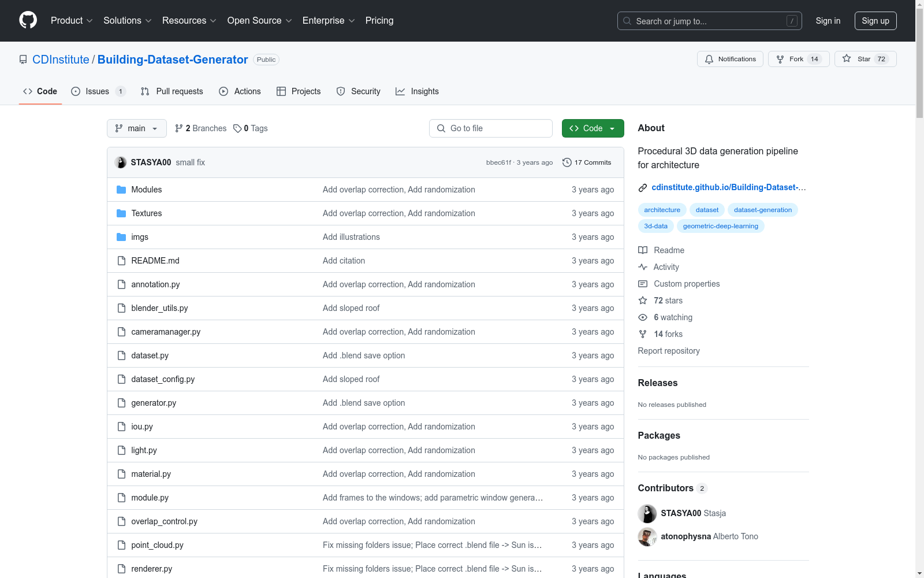Click the eye icon next to 6 watching
Screen dimensions: 924x578
pos(643,317)
